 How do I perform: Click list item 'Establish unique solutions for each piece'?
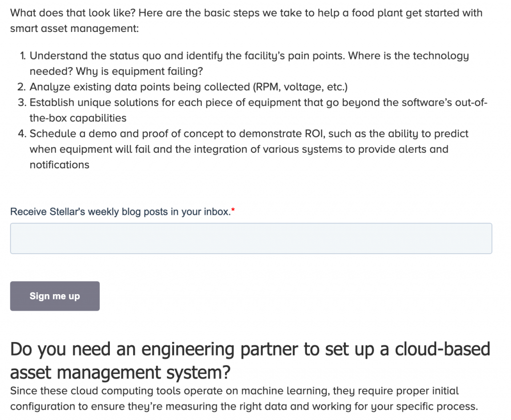[258, 110]
